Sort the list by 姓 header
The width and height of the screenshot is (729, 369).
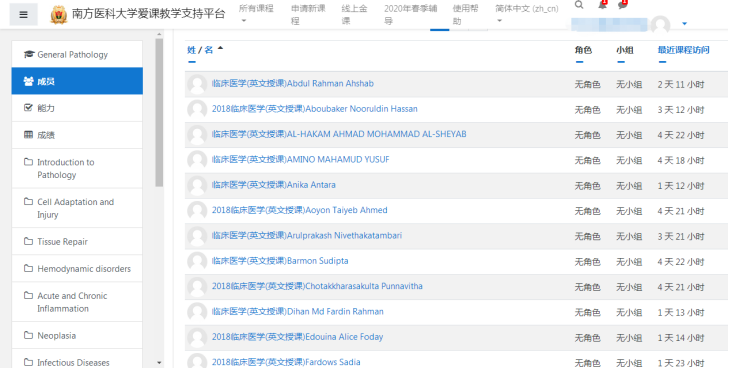tap(192, 50)
